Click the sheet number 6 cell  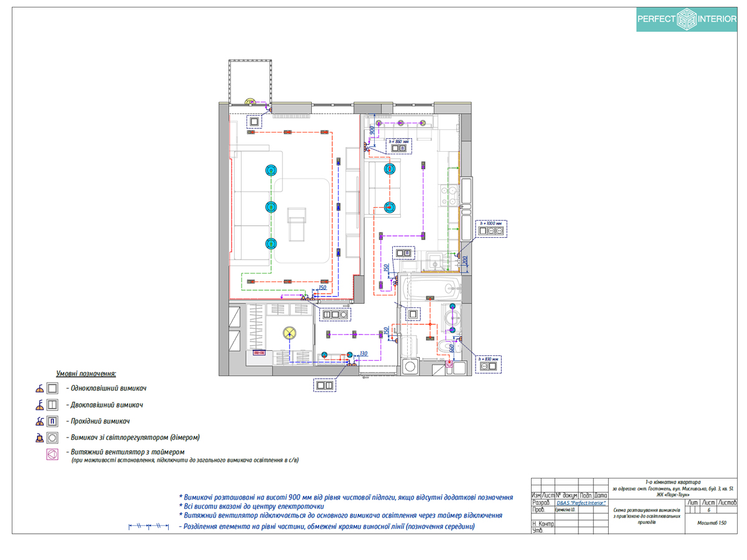[x=709, y=510]
